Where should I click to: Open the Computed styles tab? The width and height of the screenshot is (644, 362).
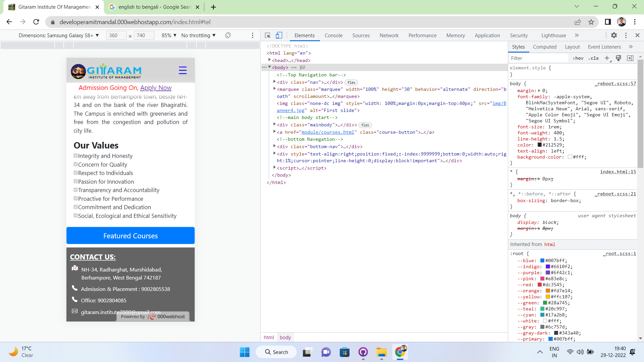(x=545, y=47)
